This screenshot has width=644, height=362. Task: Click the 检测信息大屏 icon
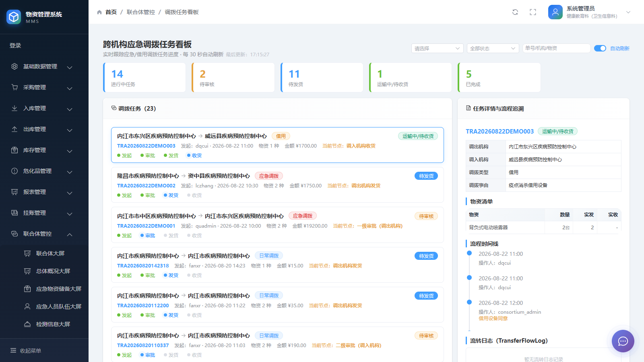coord(27,324)
